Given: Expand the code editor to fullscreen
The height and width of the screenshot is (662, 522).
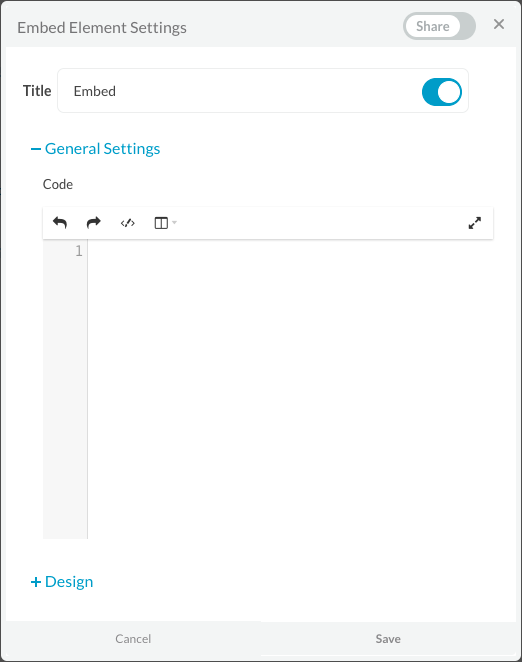Looking at the screenshot, I should coord(475,223).
